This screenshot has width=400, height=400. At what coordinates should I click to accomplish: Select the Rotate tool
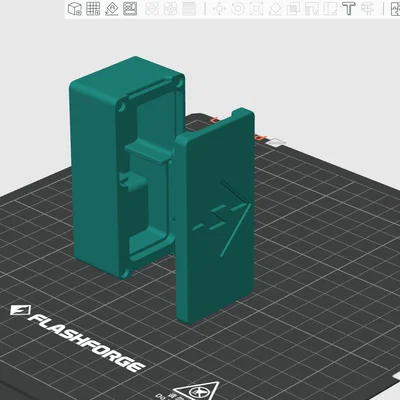[238, 9]
